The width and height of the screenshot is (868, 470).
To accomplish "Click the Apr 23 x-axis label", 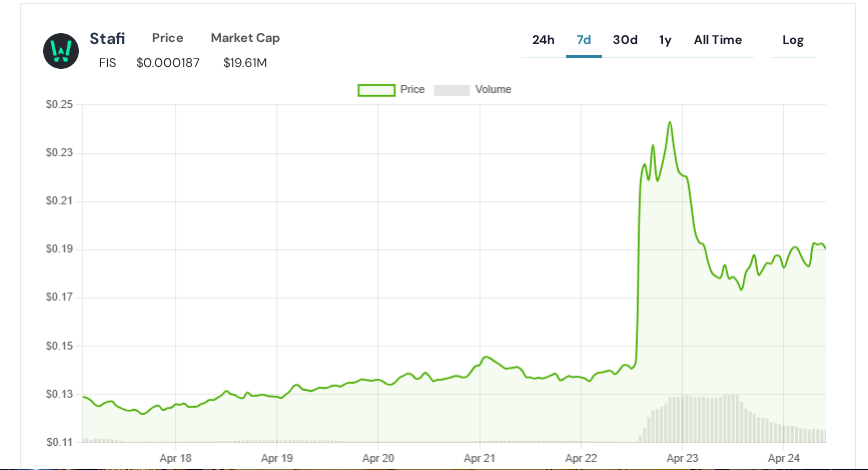I will click(x=683, y=458).
